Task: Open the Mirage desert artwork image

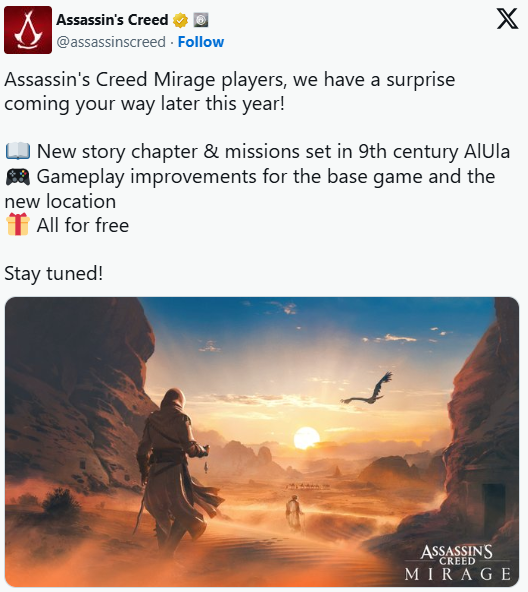Action: tap(262, 442)
